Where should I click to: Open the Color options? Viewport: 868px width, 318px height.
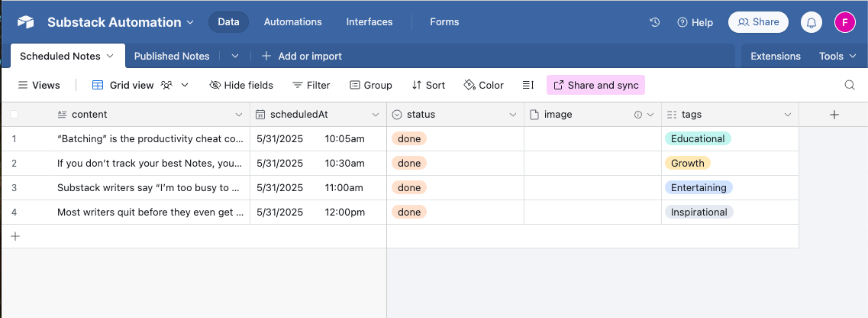(x=483, y=85)
